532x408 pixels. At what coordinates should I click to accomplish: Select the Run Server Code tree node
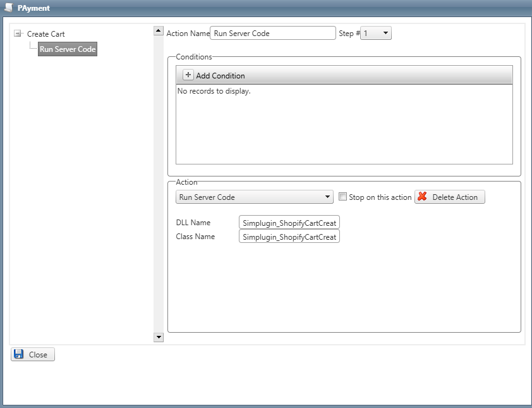pyautogui.click(x=68, y=49)
